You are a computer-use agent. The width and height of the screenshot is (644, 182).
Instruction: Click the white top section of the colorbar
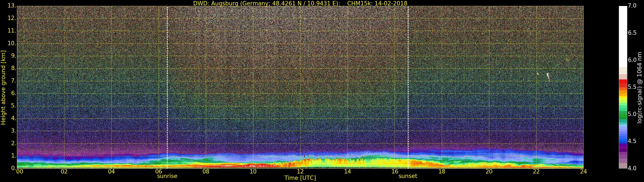[x=623, y=36]
